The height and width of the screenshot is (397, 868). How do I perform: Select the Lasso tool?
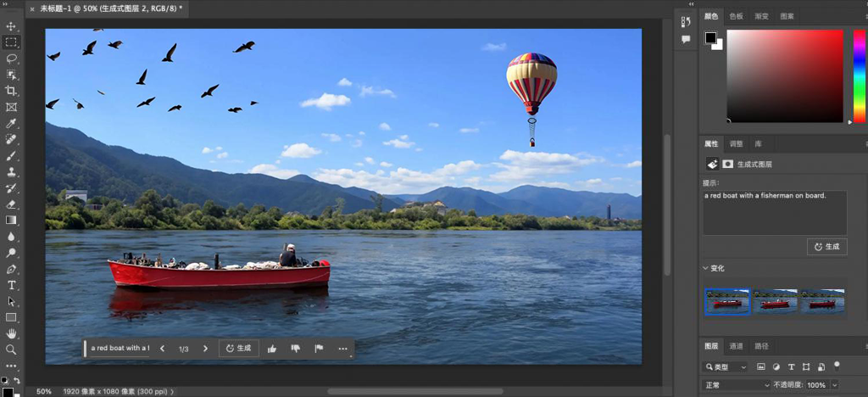click(11, 59)
